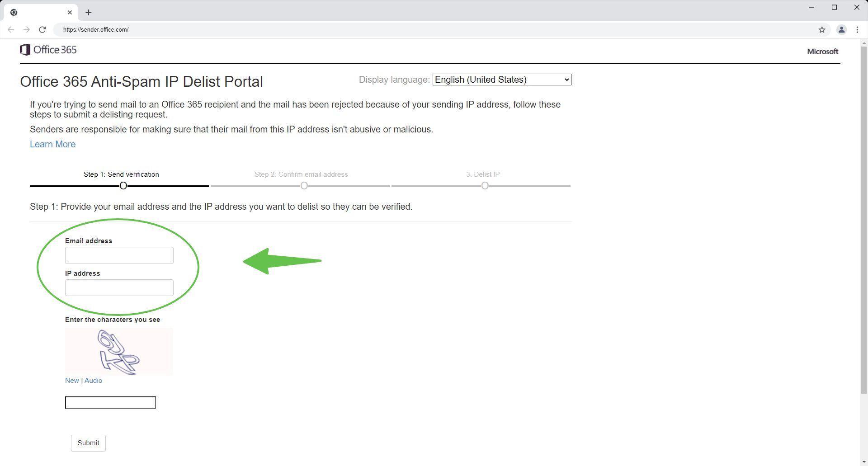
Task: Click the Step 2: Confirm email address label
Action: [301, 174]
